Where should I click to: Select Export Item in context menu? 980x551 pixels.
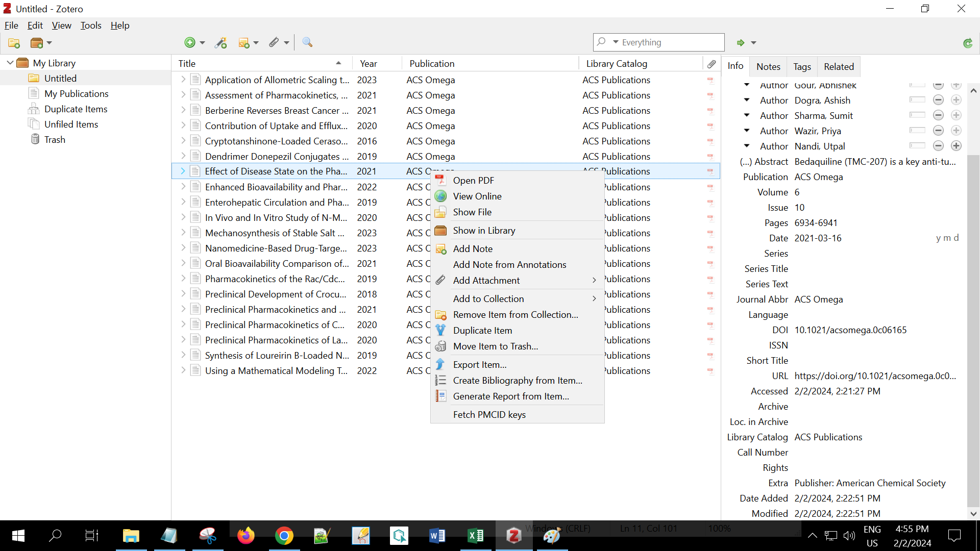point(479,365)
